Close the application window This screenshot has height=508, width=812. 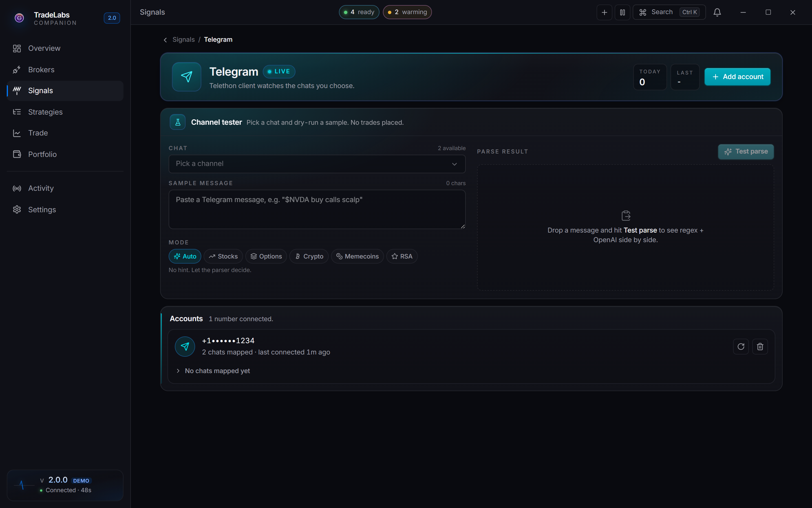793,12
